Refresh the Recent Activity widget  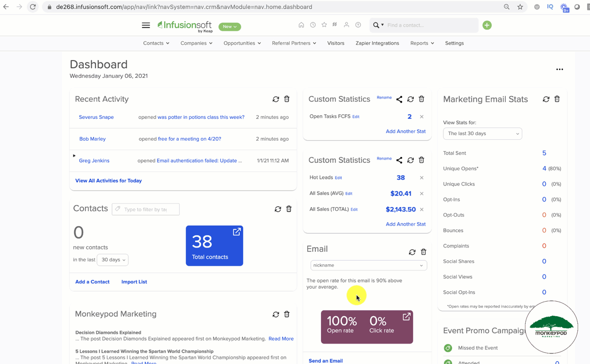click(276, 99)
